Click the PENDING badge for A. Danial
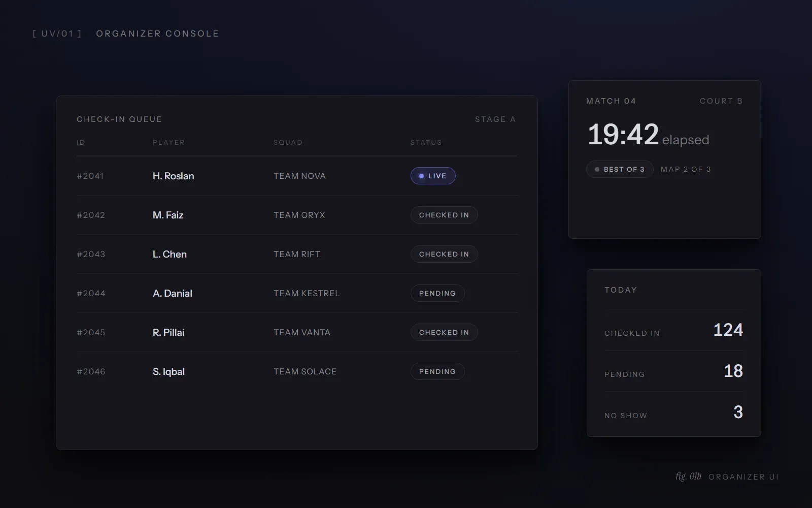Image resolution: width=812 pixels, height=508 pixels. (x=437, y=293)
